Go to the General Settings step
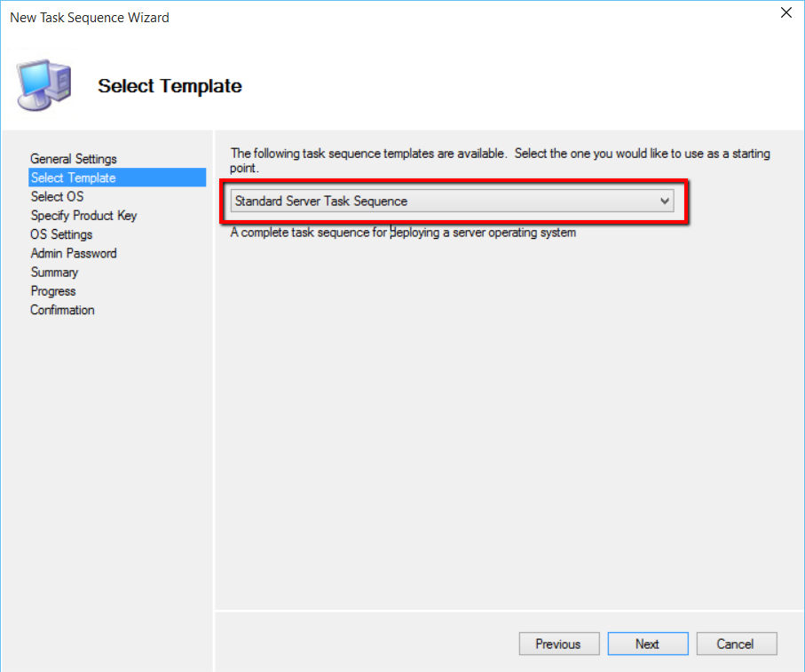 coord(74,159)
